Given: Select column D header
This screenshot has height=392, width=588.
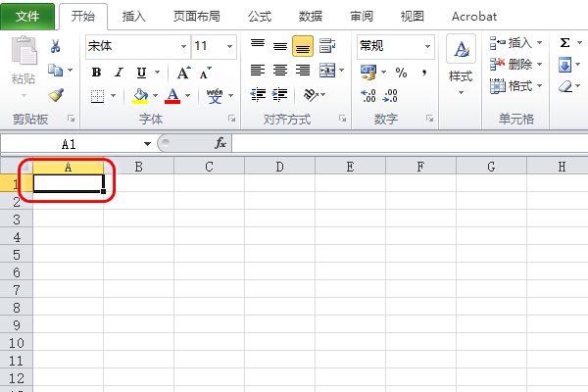Looking at the screenshot, I should pos(279,167).
